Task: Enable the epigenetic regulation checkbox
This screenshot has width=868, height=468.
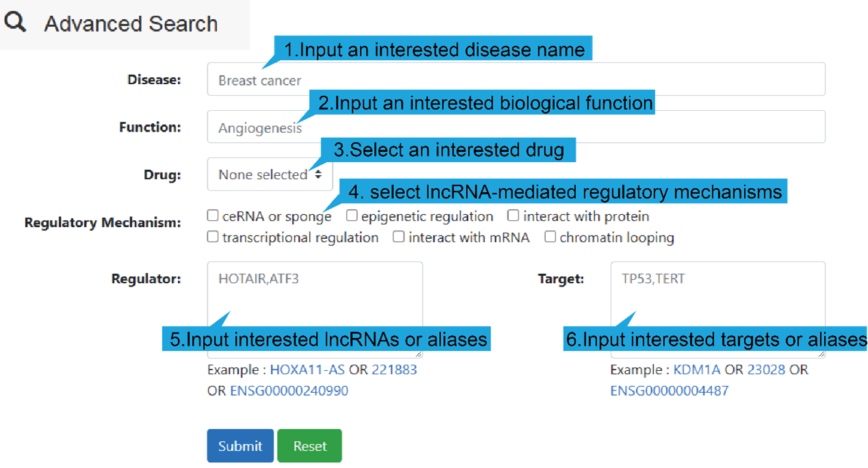Action: click(352, 216)
